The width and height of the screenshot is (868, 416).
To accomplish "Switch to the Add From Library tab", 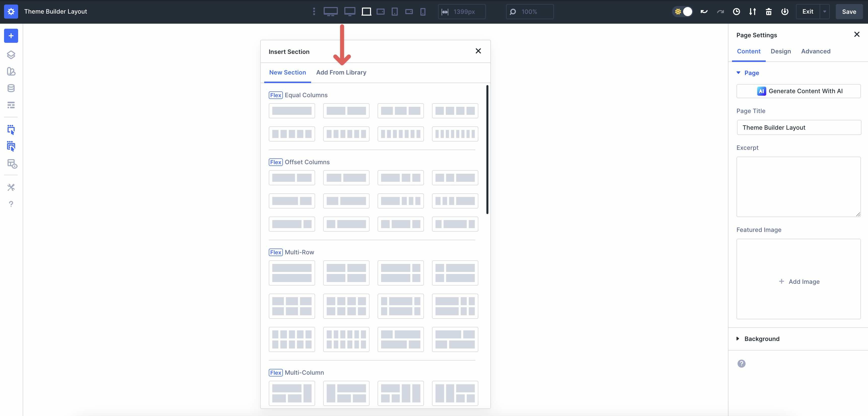I will coord(341,73).
